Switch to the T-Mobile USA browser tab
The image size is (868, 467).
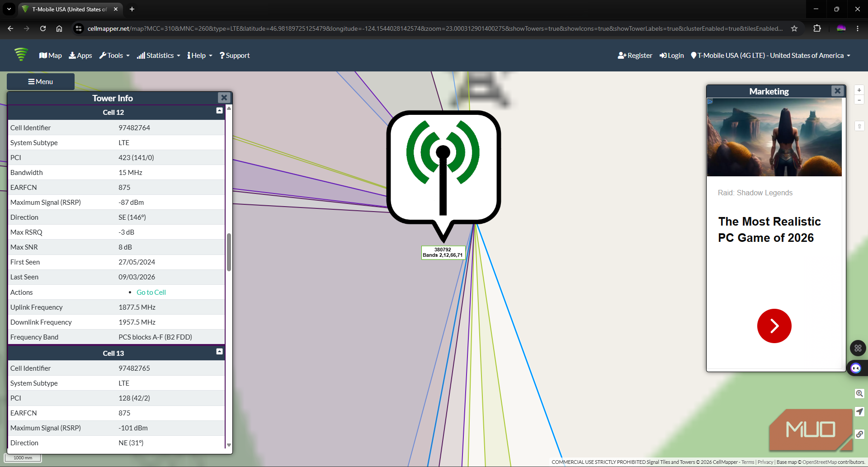(x=70, y=9)
